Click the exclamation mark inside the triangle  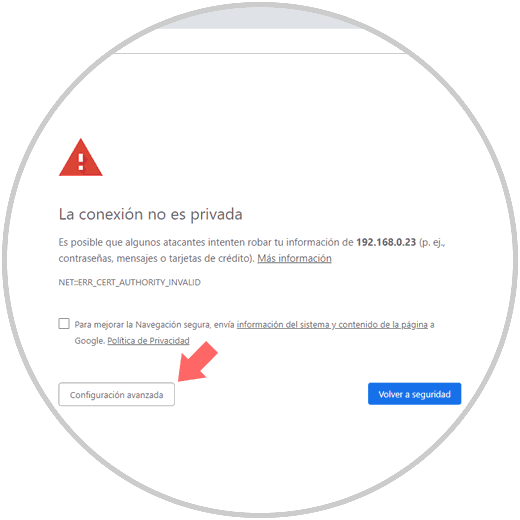81,162
